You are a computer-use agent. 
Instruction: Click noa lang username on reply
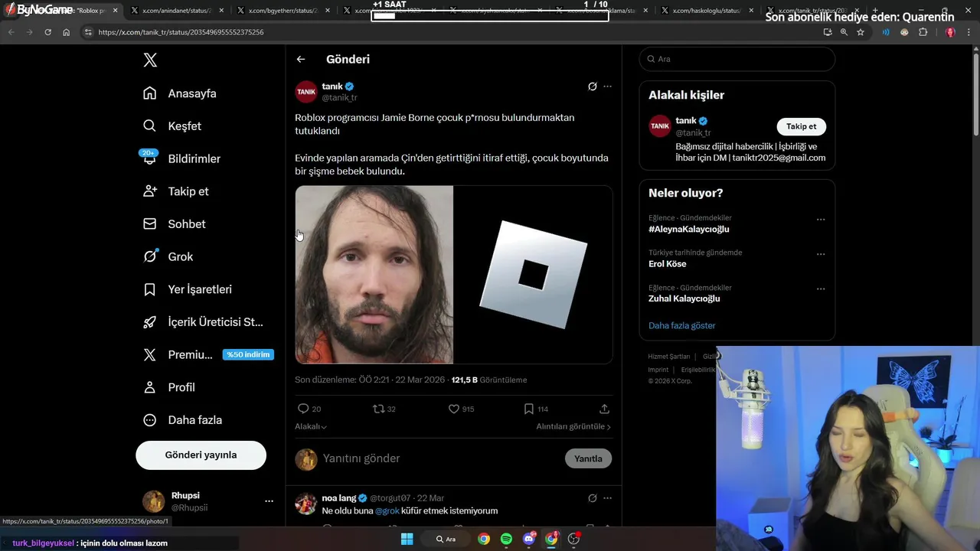pyautogui.click(x=339, y=498)
